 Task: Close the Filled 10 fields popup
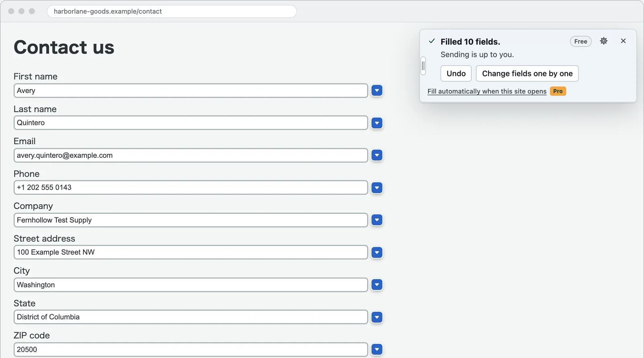623,41
